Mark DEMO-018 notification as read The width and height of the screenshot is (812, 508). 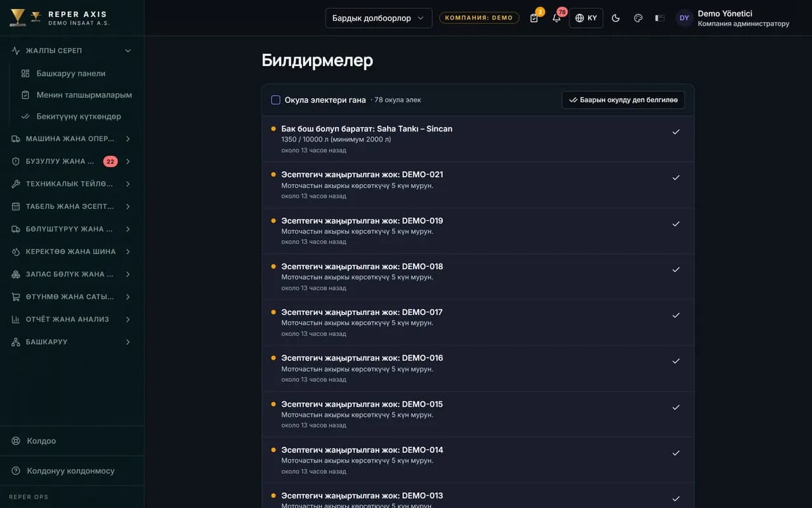tap(676, 269)
